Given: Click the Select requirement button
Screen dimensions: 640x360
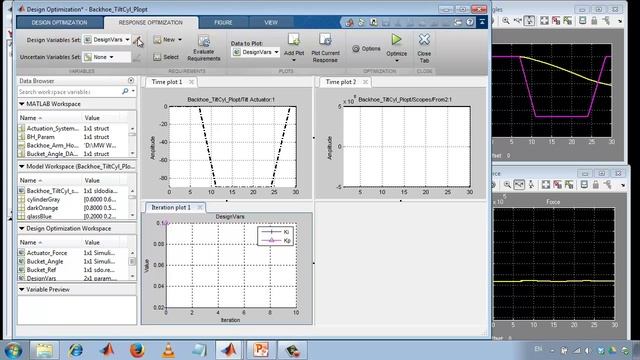Looking at the screenshot, I should 166,57.
